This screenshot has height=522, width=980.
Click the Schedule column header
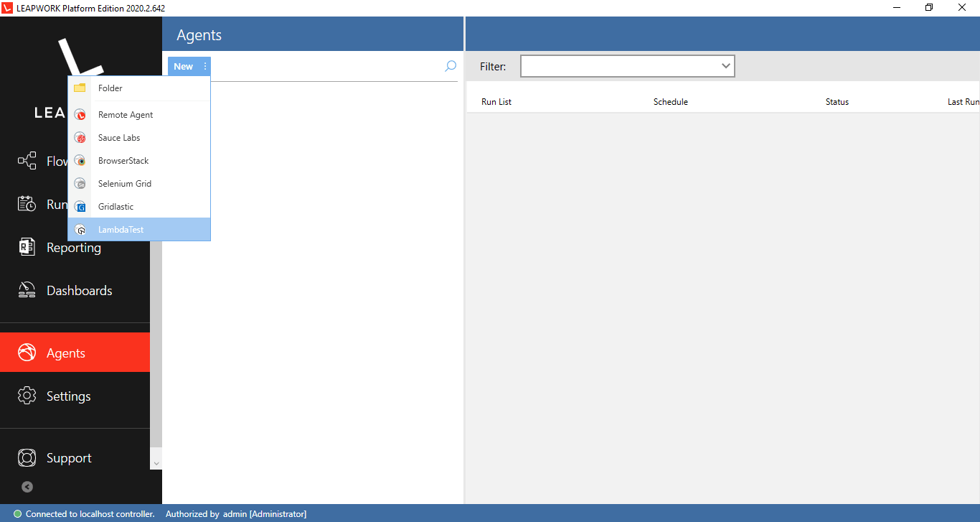click(x=670, y=102)
